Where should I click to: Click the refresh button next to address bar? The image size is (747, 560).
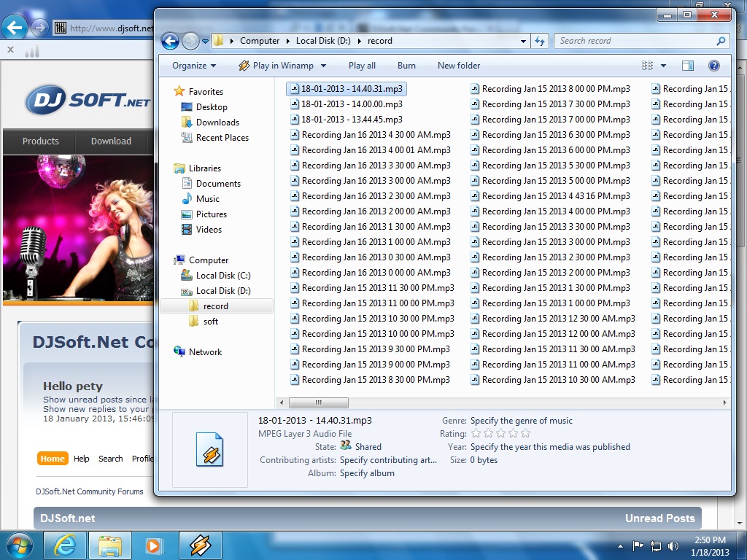[x=540, y=41]
